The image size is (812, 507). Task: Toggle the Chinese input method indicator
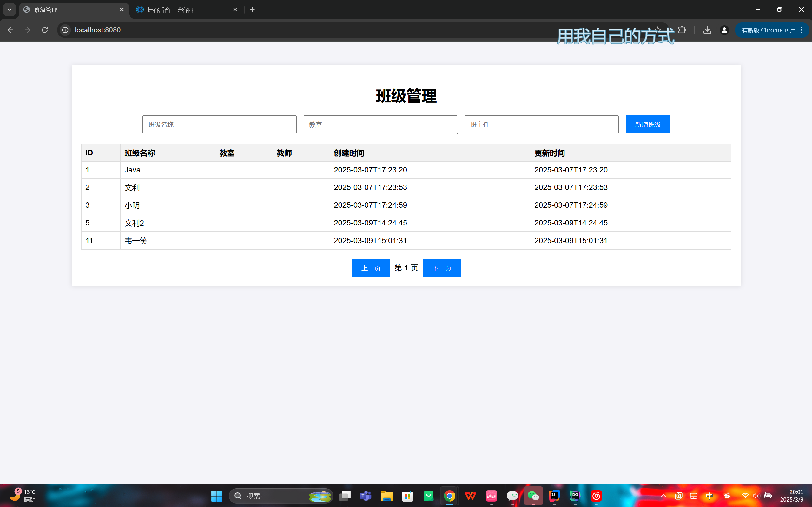(x=709, y=496)
